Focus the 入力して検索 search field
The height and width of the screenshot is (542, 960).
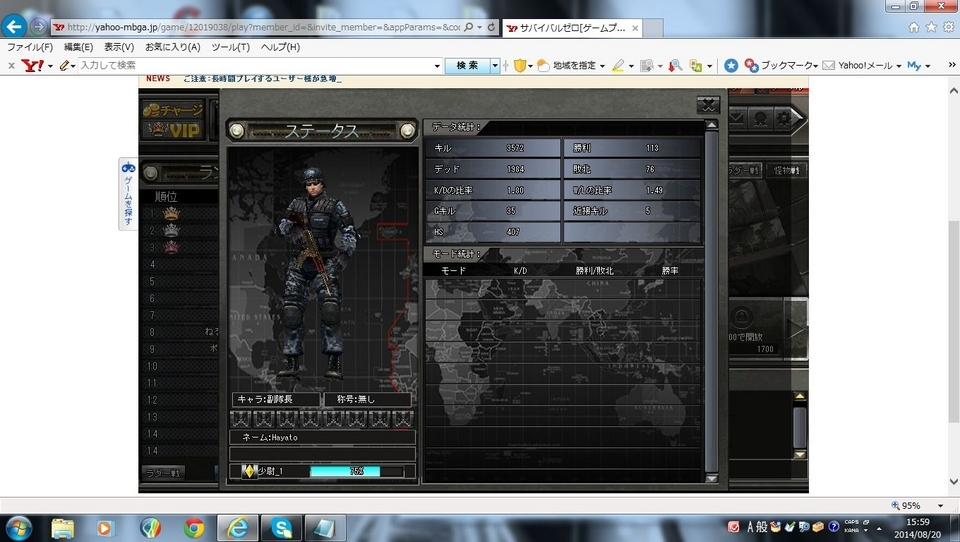(x=255, y=65)
